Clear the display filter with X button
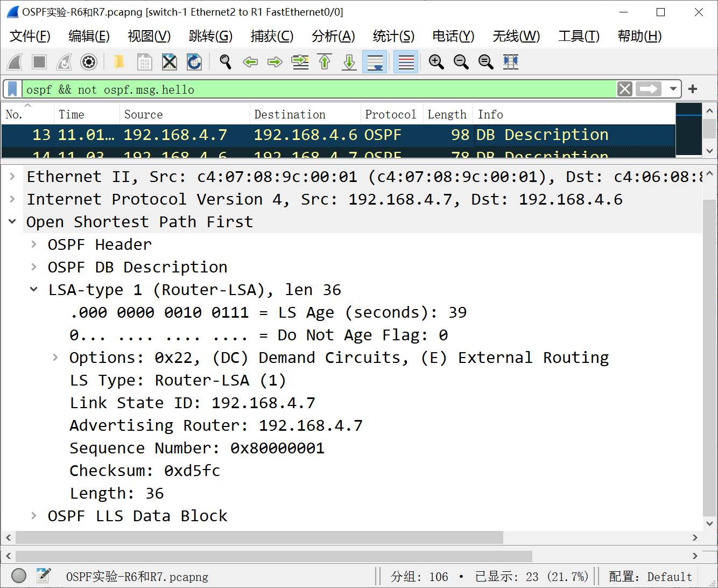The image size is (718, 588). coord(625,89)
